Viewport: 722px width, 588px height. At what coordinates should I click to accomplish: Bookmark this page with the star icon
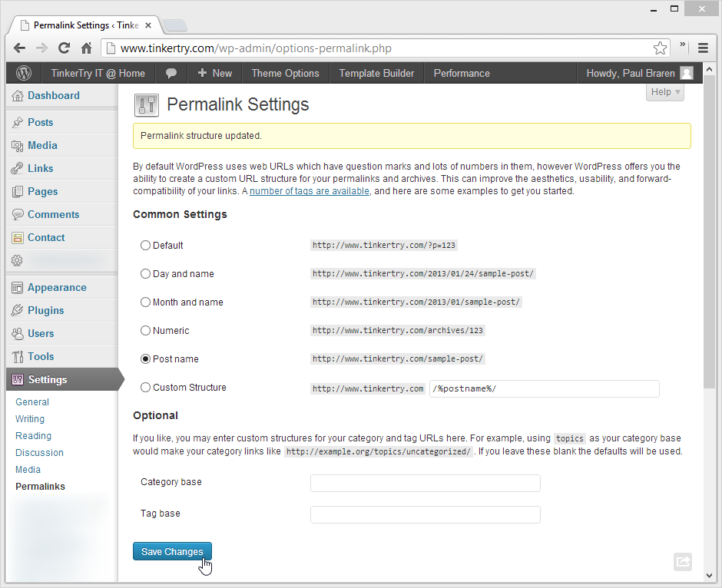point(660,48)
